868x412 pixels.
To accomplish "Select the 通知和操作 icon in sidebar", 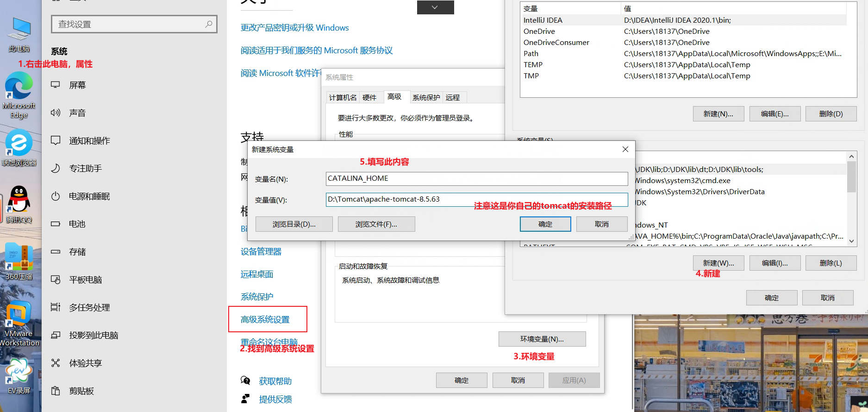I will (56, 140).
